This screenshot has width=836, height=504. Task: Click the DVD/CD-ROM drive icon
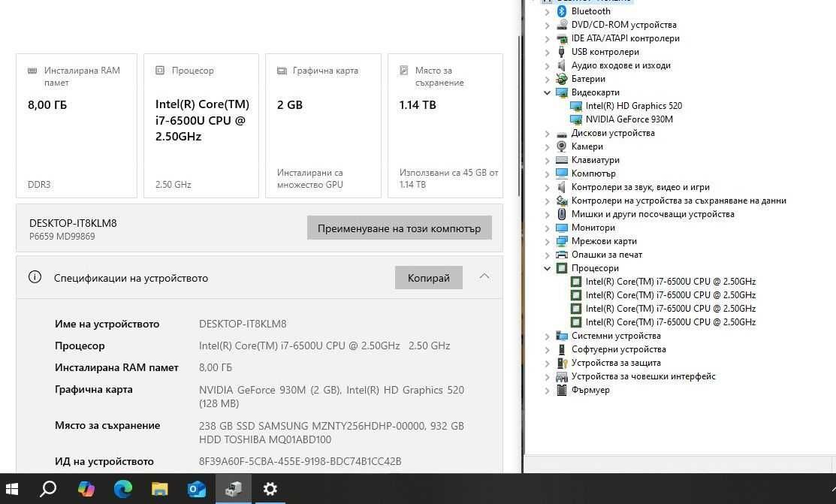(561, 25)
